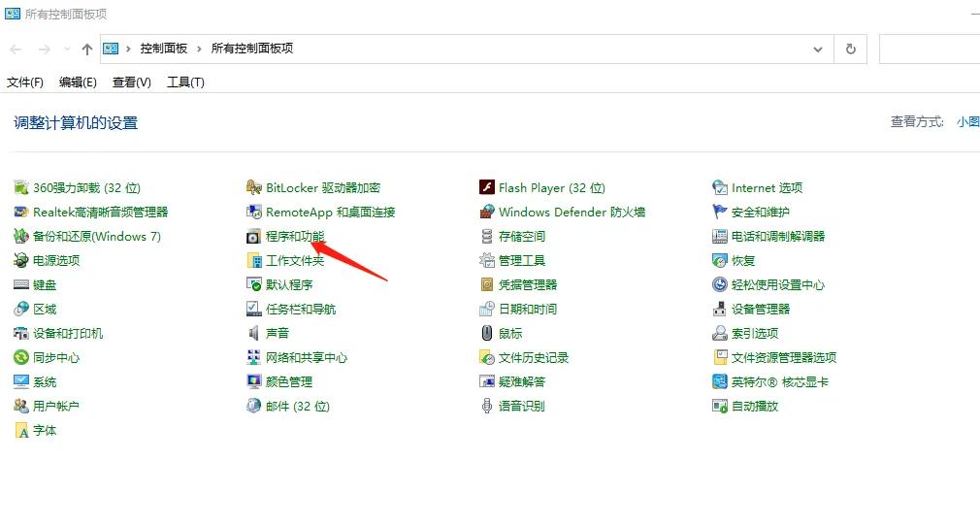
Task: Click the 程序和功能 icon
Action: 254,237
